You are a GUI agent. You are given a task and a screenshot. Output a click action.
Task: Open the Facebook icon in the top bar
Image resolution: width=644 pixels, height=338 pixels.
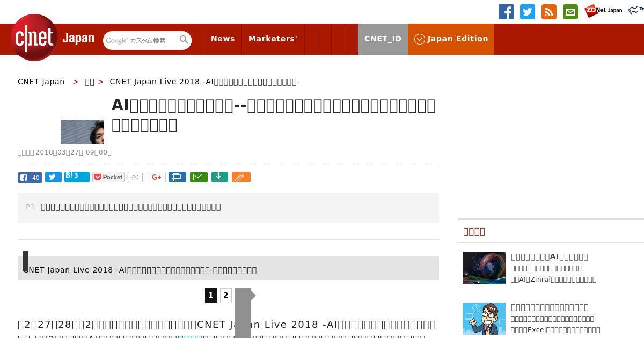(x=506, y=12)
